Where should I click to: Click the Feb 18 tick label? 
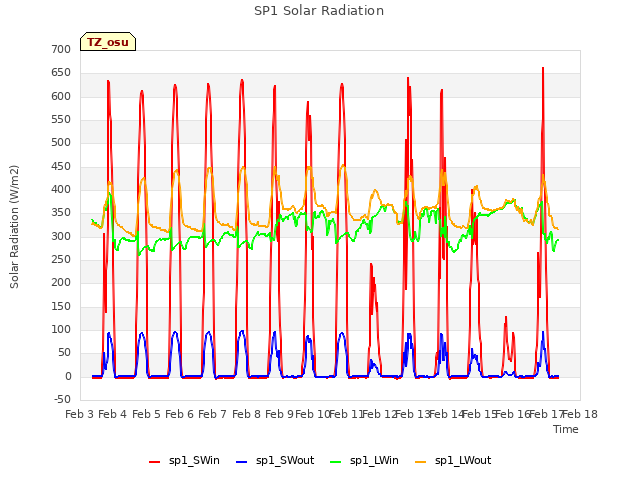coord(580,414)
